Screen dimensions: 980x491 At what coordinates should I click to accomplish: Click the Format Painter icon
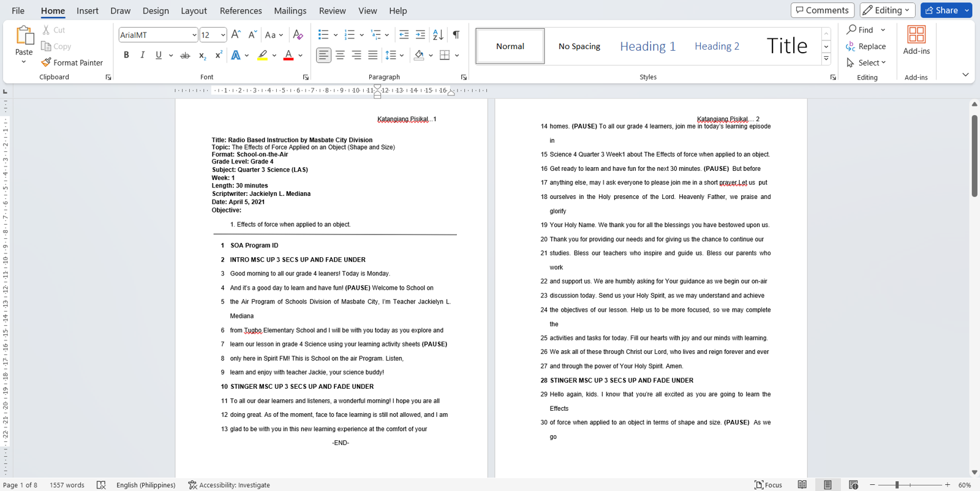tap(46, 62)
